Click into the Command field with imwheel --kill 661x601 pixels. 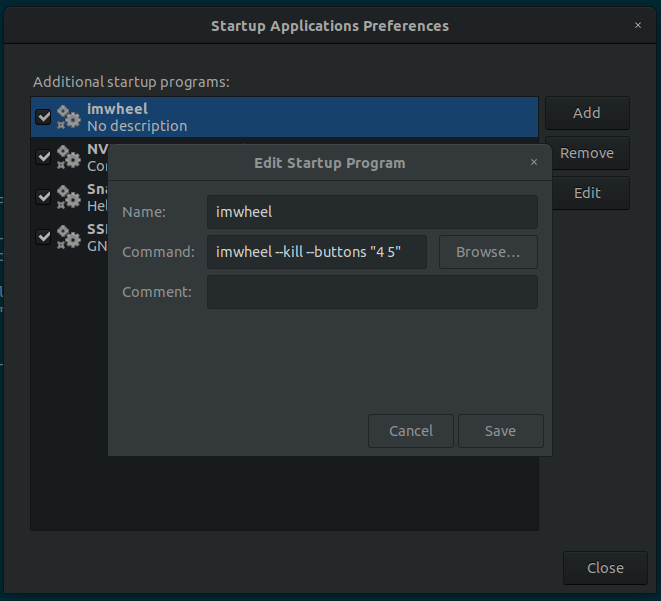pyautogui.click(x=317, y=252)
